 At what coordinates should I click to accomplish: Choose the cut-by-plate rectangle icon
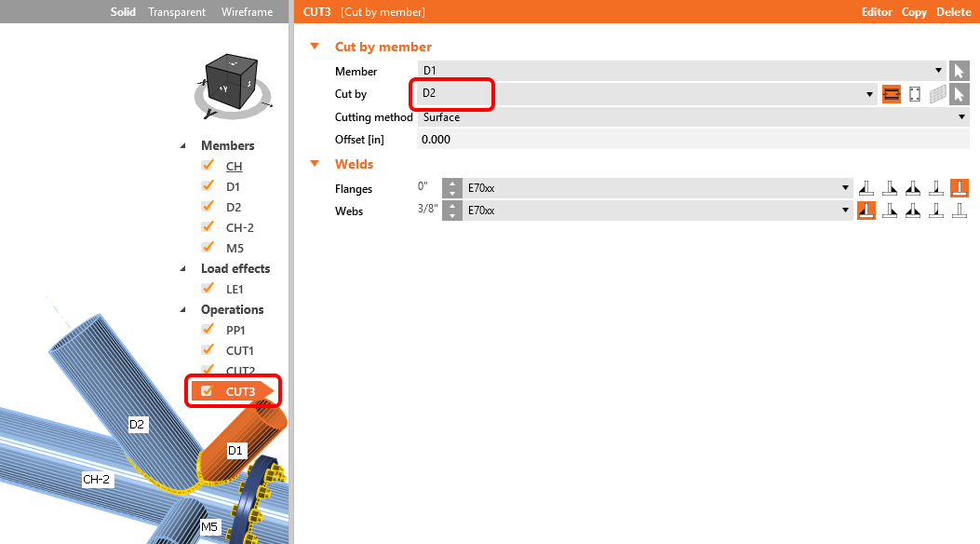tap(914, 94)
